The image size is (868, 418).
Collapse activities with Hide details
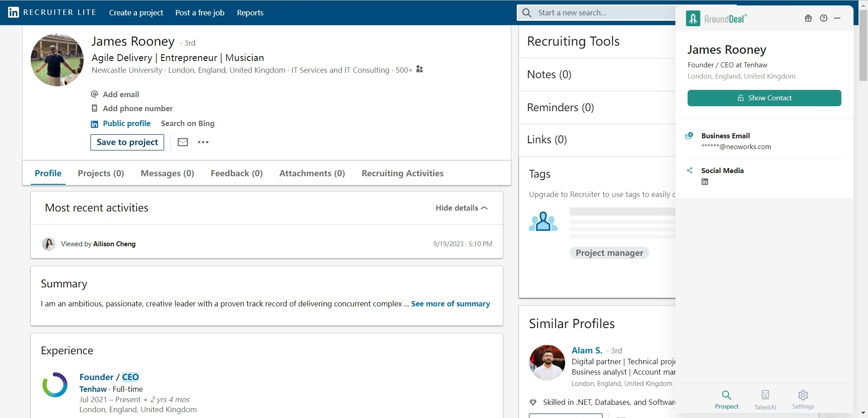click(x=462, y=208)
